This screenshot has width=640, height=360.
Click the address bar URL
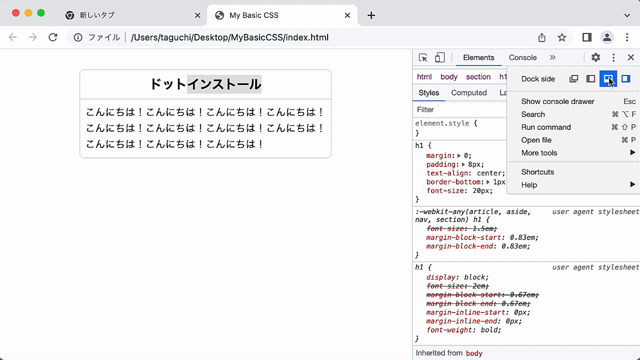pyautogui.click(x=229, y=38)
